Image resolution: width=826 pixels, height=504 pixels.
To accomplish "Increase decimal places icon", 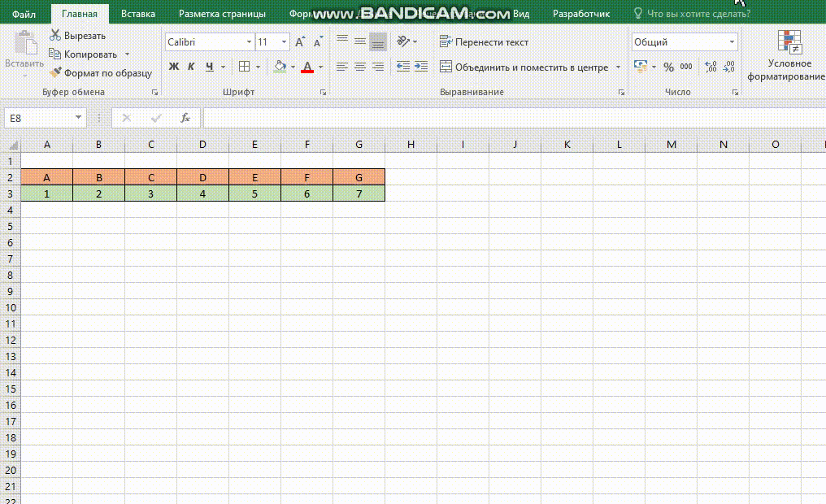I will click(711, 67).
